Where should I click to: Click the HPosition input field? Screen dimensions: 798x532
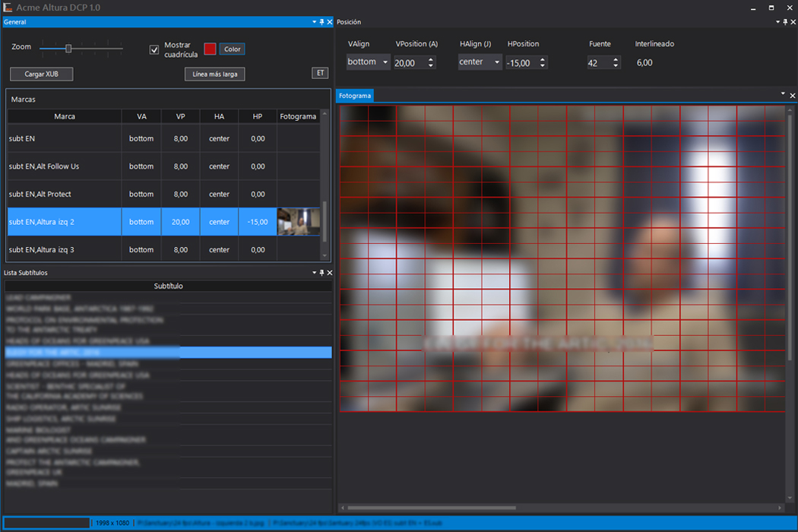pyautogui.click(x=520, y=63)
